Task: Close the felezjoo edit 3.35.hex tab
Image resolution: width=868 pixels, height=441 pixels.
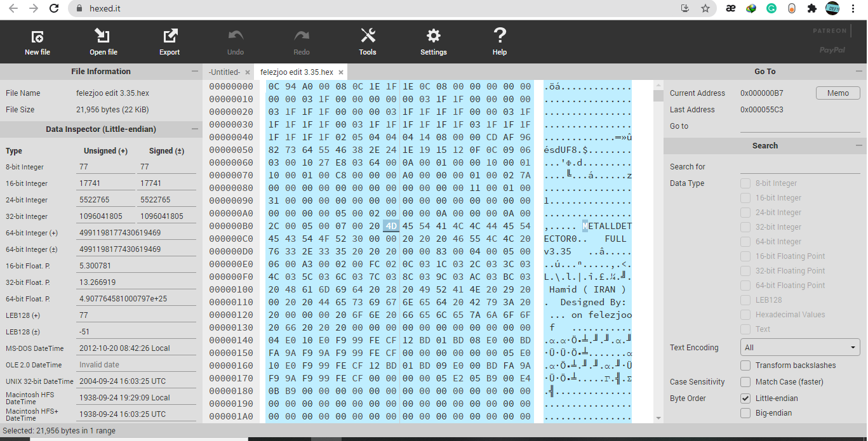Action: 341,72
